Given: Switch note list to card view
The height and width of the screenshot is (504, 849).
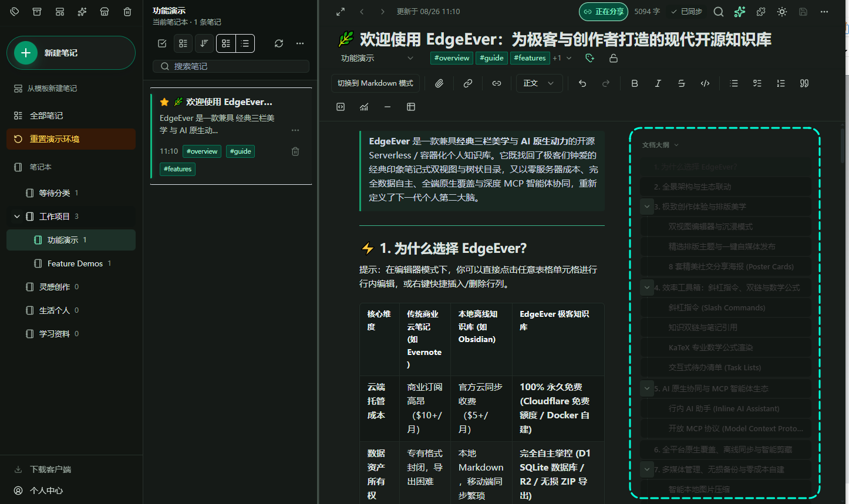Looking at the screenshot, I should (x=226, y=43).
